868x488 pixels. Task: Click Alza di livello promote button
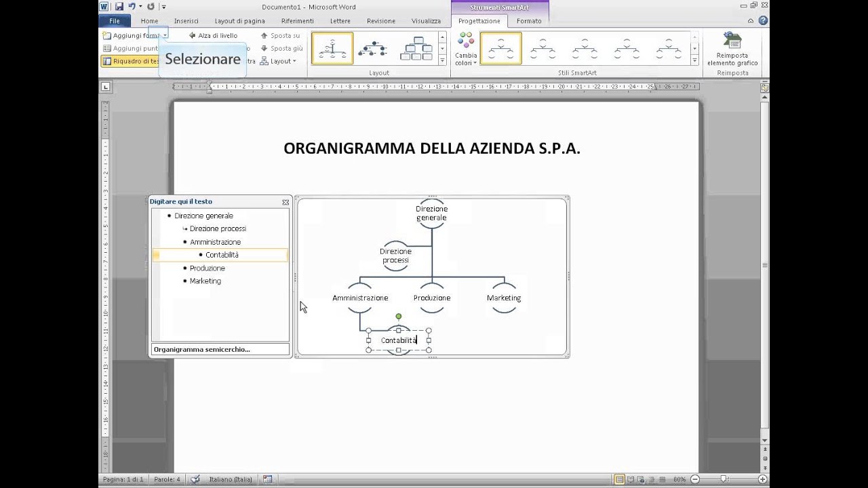click(213, 35)
